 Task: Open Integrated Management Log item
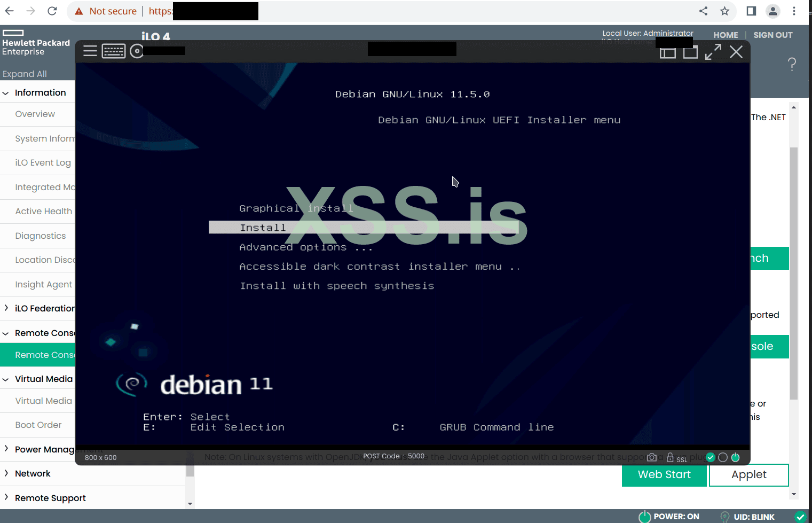click(45, 187)
